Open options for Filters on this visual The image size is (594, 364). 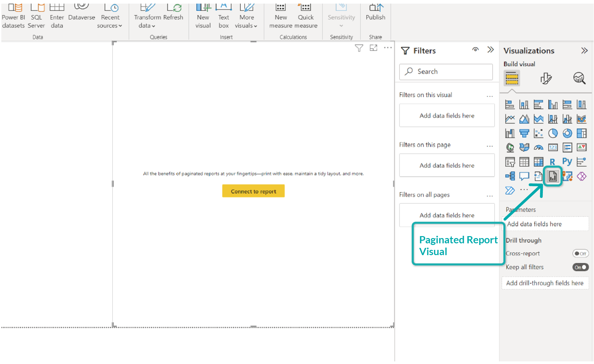490,96
